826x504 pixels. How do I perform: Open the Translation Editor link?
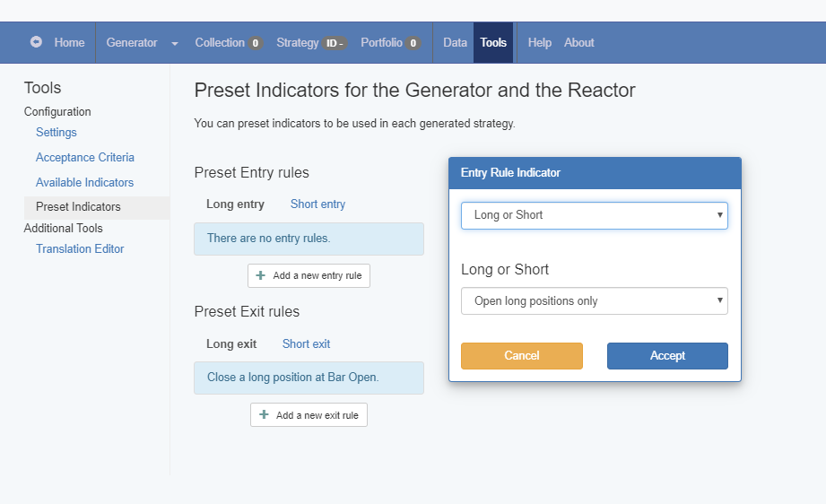tap(80, 249)
